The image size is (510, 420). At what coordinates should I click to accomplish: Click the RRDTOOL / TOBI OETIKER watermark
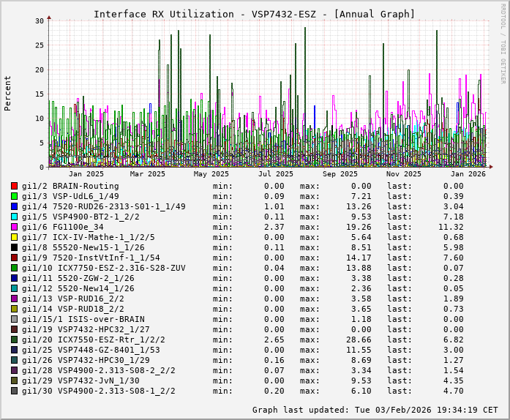click(503, 42)
